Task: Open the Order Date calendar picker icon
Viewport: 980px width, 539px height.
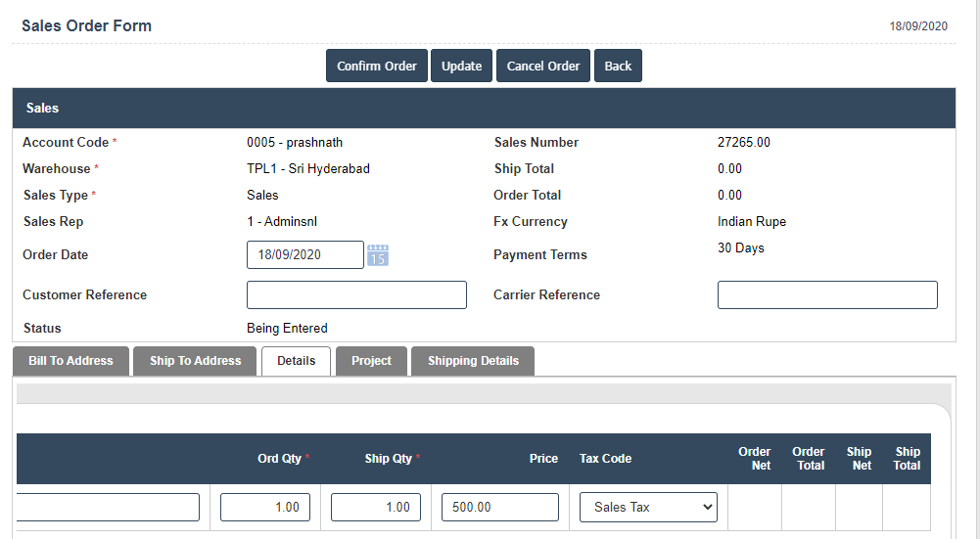Action: pos(378,255)
